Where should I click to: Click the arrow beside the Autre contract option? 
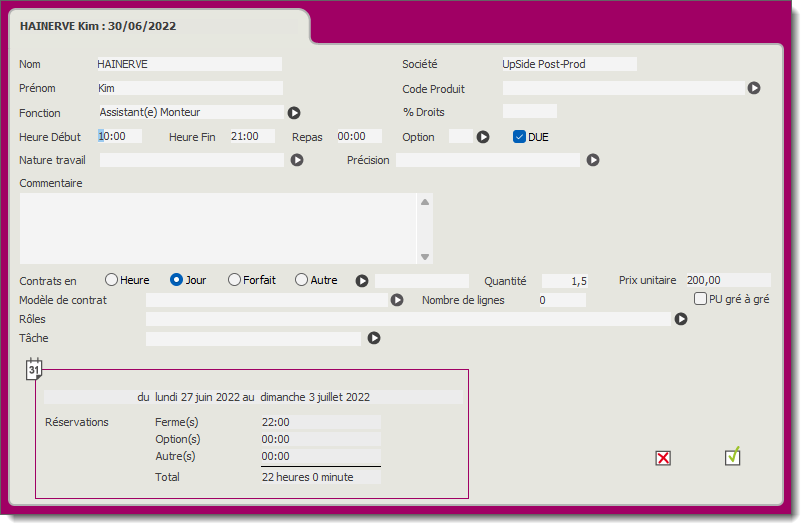(362, 281)
